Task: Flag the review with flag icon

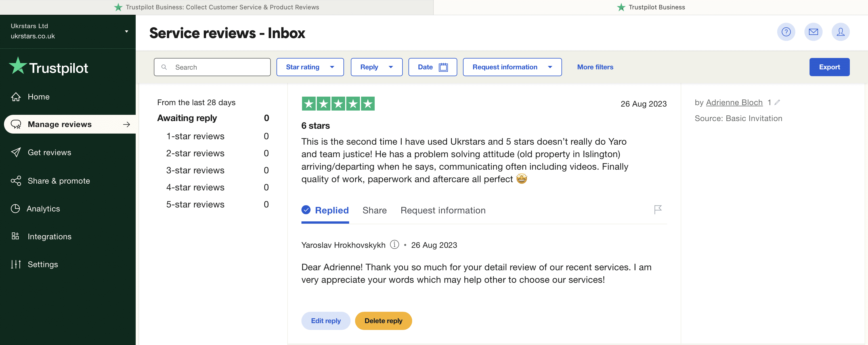Action: (657, 209)
